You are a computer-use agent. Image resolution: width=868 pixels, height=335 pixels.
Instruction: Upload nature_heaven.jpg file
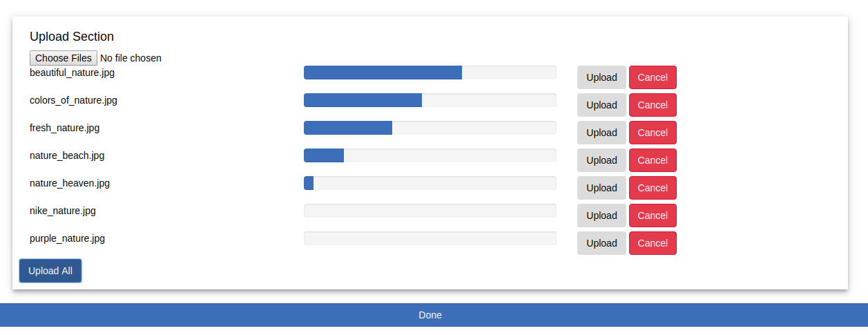[601, 188]
